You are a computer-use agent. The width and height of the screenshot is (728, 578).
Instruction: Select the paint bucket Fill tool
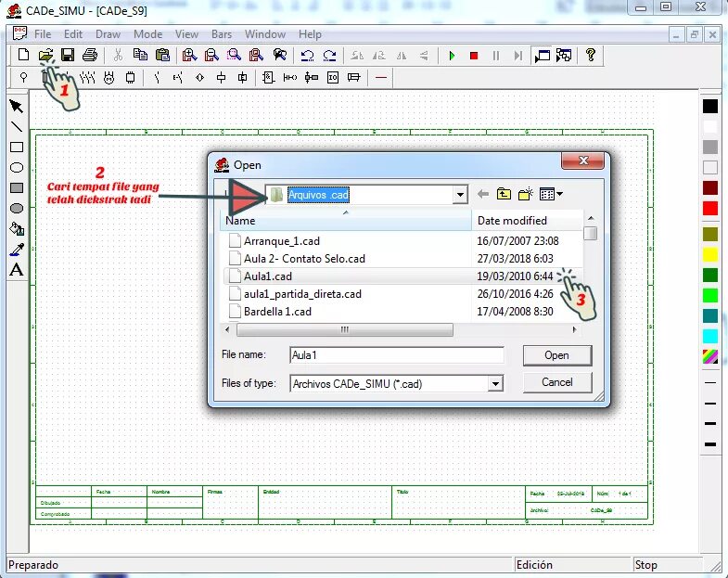click(17, 228)
